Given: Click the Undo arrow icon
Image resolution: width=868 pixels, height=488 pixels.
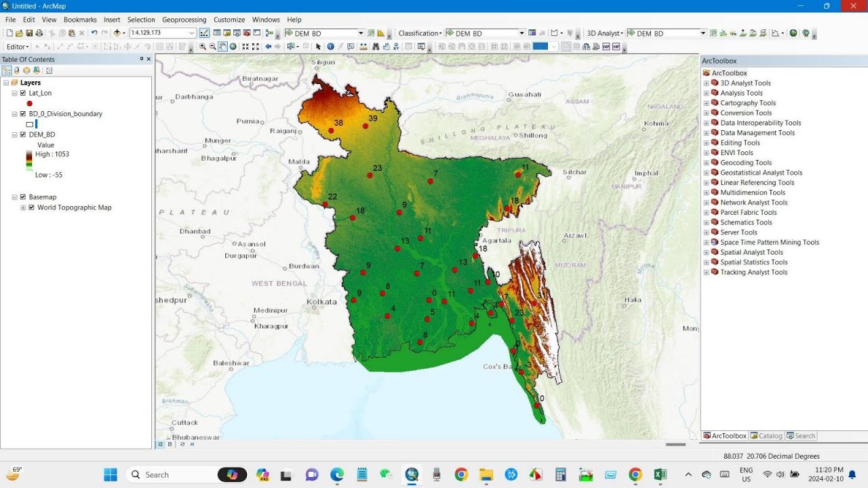Looking at the screenshot, I should click(x=94, y=33).
